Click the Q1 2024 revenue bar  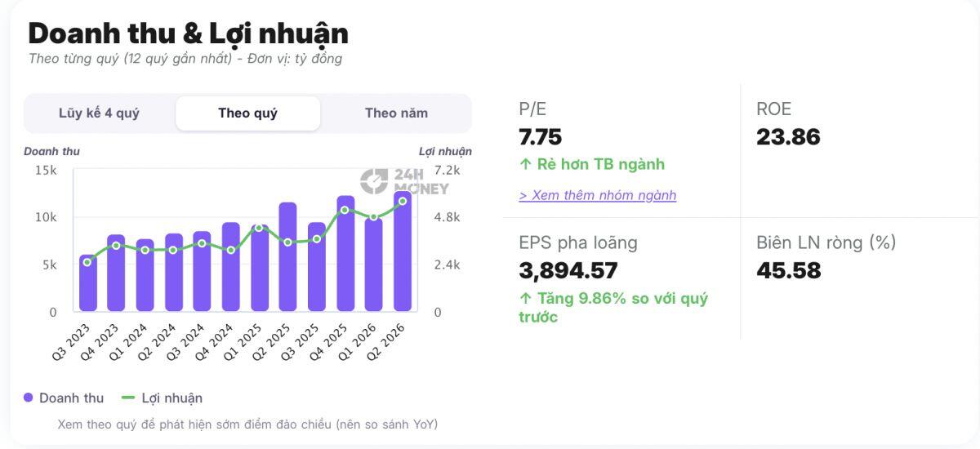(x=145, y=276)
